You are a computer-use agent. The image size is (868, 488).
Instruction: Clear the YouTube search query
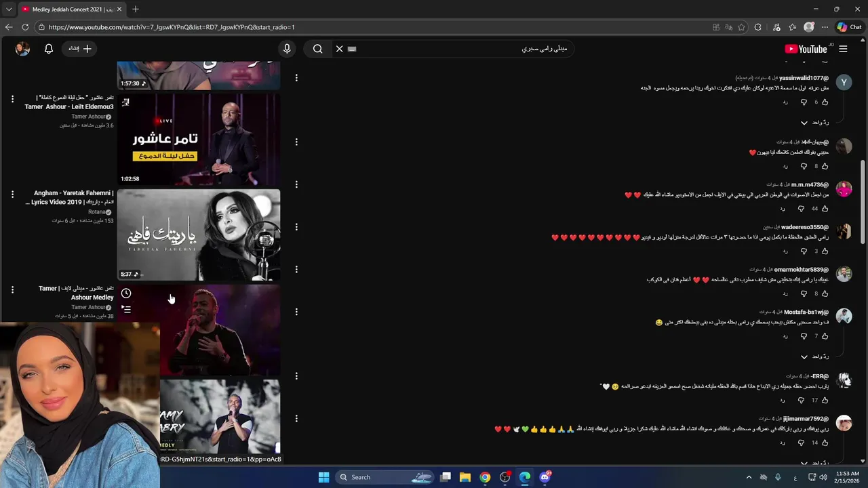[340, 49]
